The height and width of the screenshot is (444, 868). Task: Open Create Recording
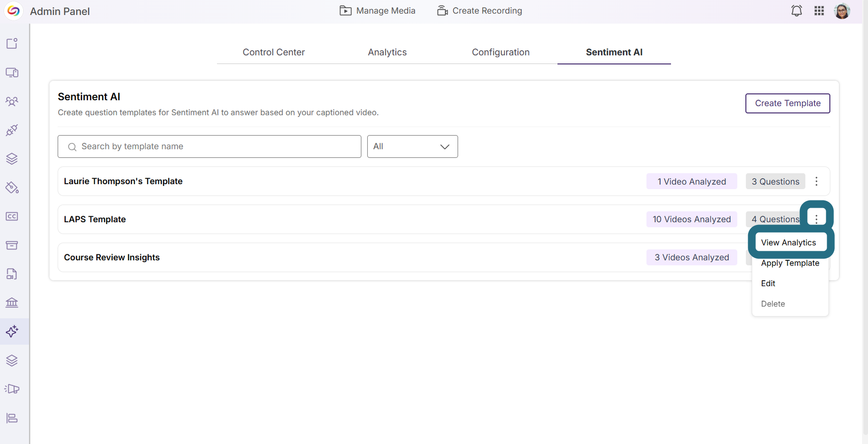coord(479,10)
